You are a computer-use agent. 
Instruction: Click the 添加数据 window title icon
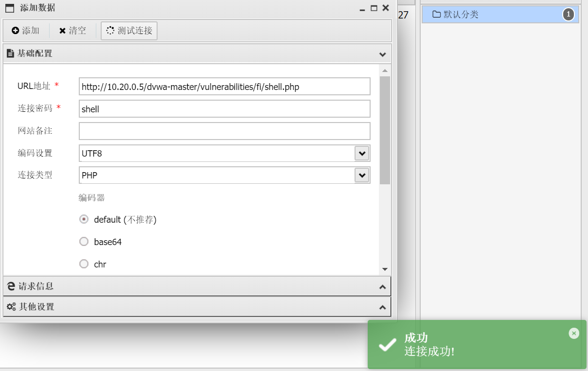(9, 8)
